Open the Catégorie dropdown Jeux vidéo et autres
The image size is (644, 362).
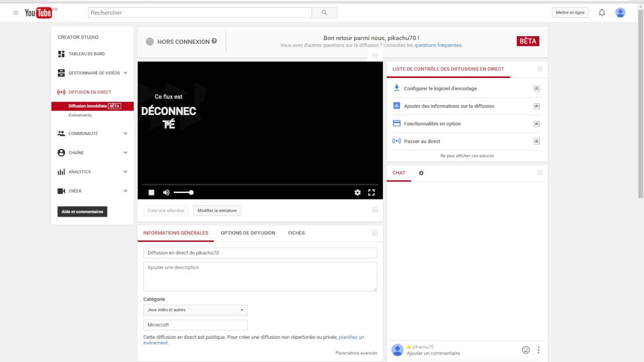(195, 310)
